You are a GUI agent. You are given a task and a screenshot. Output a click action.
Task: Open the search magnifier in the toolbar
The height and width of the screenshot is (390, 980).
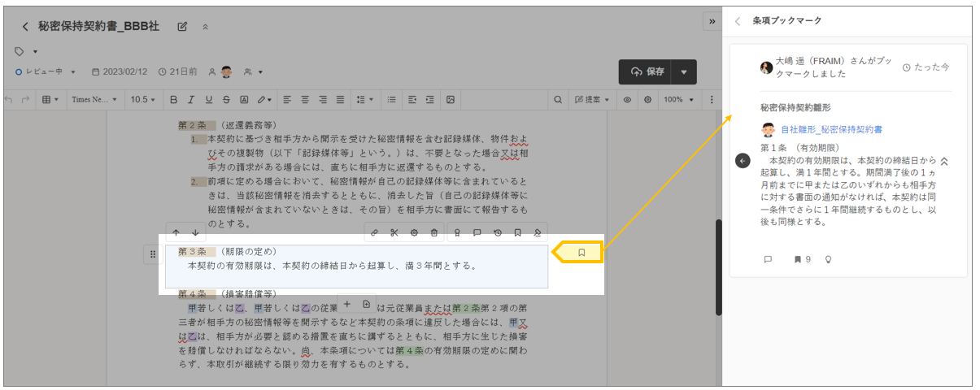558,99
